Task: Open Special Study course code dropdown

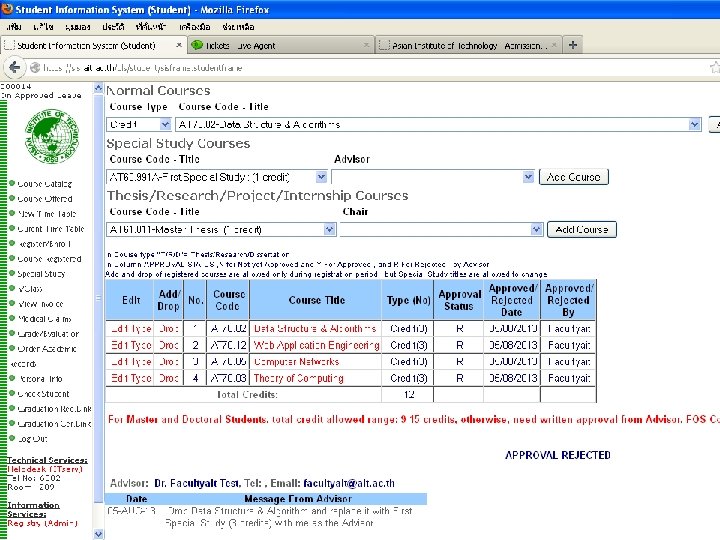Action: point(217,177)
